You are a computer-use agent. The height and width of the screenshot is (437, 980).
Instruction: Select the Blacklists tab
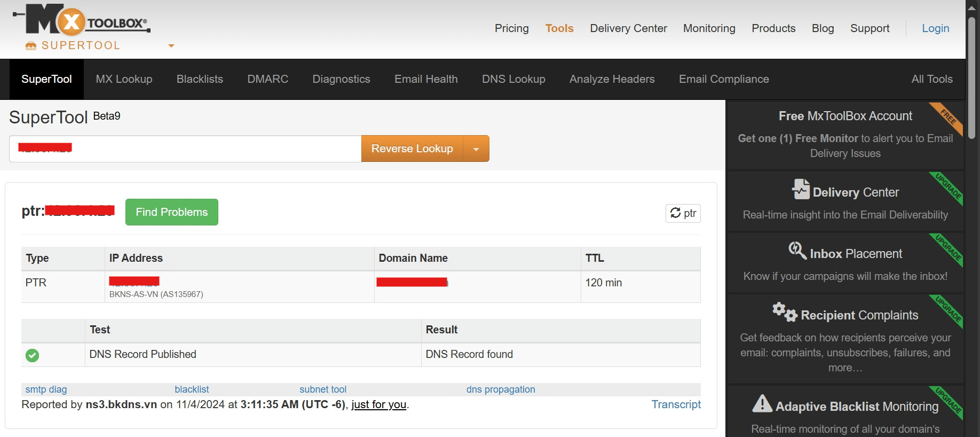click(x=200, y=79)
